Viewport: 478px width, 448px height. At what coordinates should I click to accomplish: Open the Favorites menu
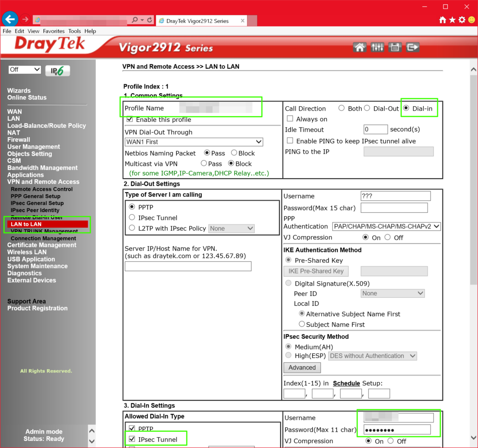click(54, 31)
